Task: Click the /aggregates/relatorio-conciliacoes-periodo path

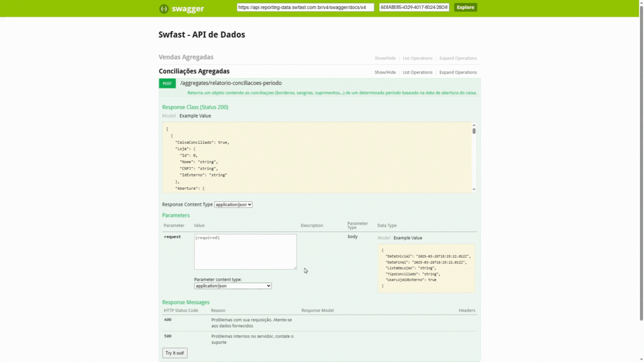Action: coord(231,83)
